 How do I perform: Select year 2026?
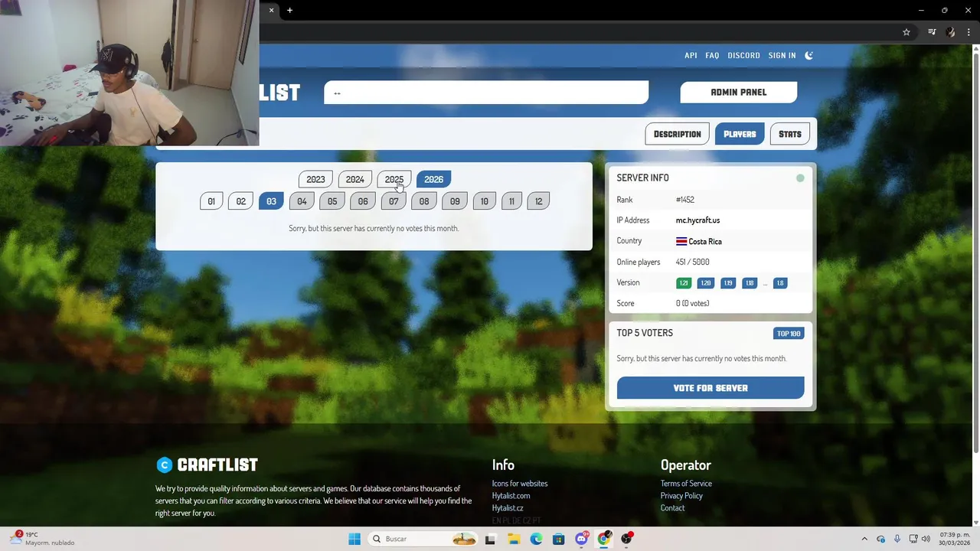tap(433, 179)
